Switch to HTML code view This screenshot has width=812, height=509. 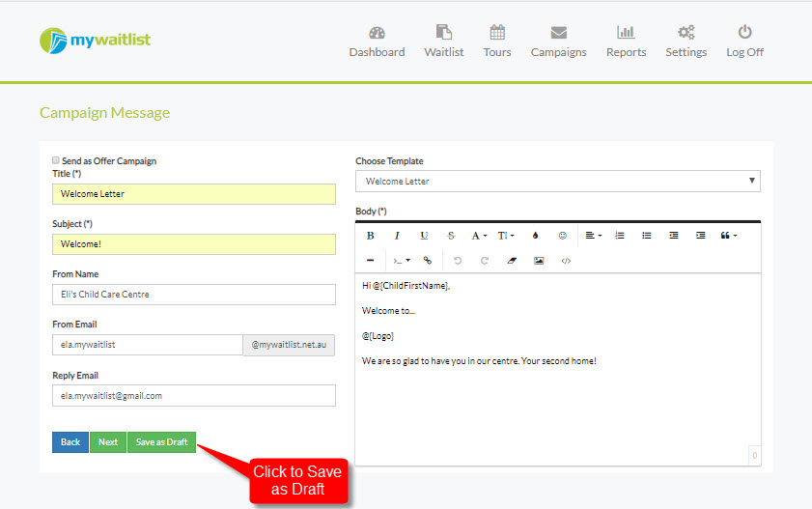[x=566, y=261]
